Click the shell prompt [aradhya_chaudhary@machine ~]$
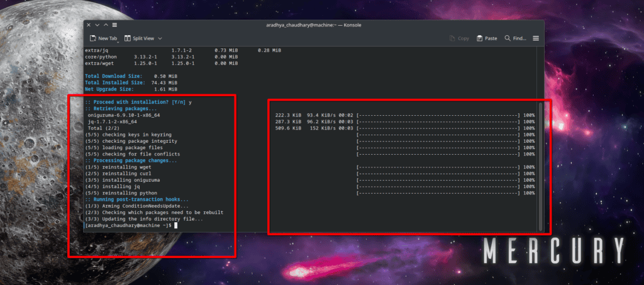The width and height of the screenshot is (644, 285). [x=128, y=225]
